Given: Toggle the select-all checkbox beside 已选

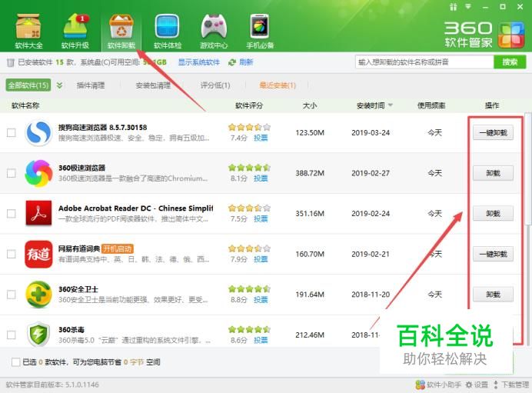Looking at the screenshot, I should [x=15, y=362].
